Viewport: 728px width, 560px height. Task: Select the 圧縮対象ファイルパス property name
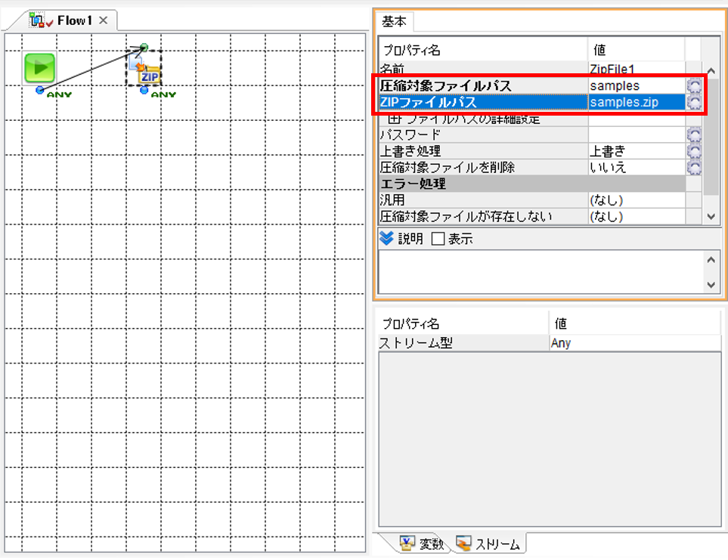tap(483, 86)
